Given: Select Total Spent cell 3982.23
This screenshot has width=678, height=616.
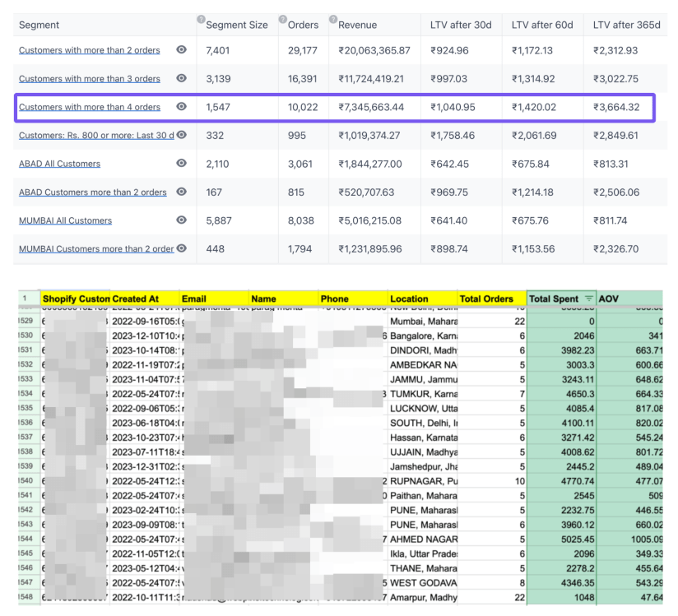Looking at the screenshot, I should [x=562, y=350].
